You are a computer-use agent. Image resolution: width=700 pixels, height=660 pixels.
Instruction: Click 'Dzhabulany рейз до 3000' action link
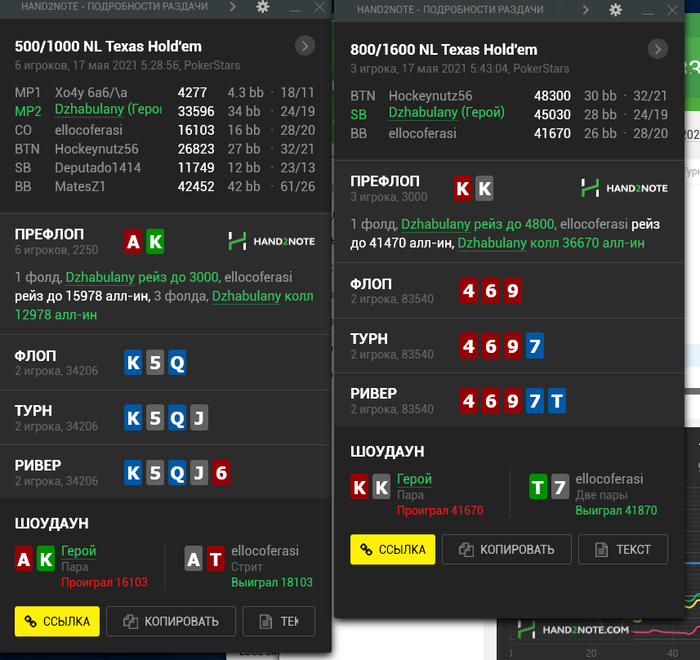tap(143, 277)
